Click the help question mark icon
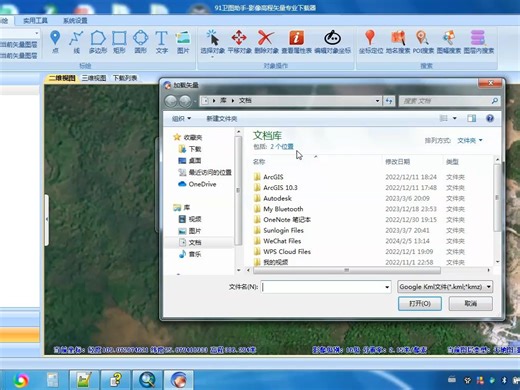 [x=490, y=118]
